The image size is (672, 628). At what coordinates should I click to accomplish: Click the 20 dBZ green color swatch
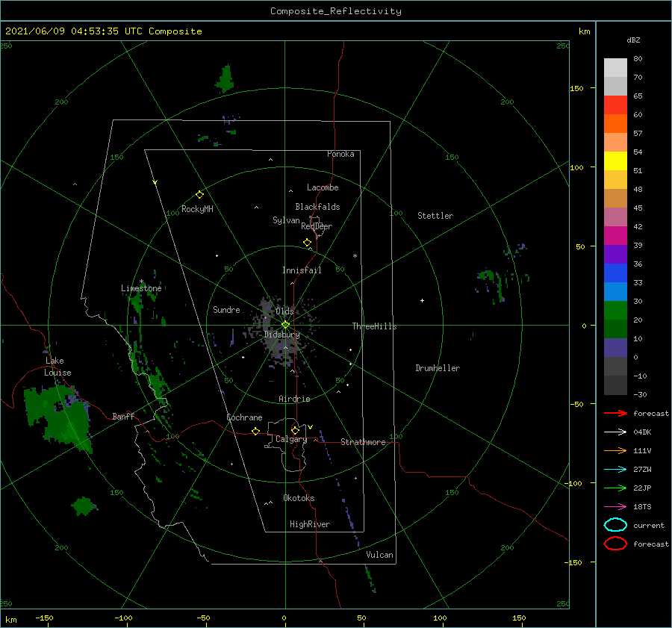coord(615,329)
